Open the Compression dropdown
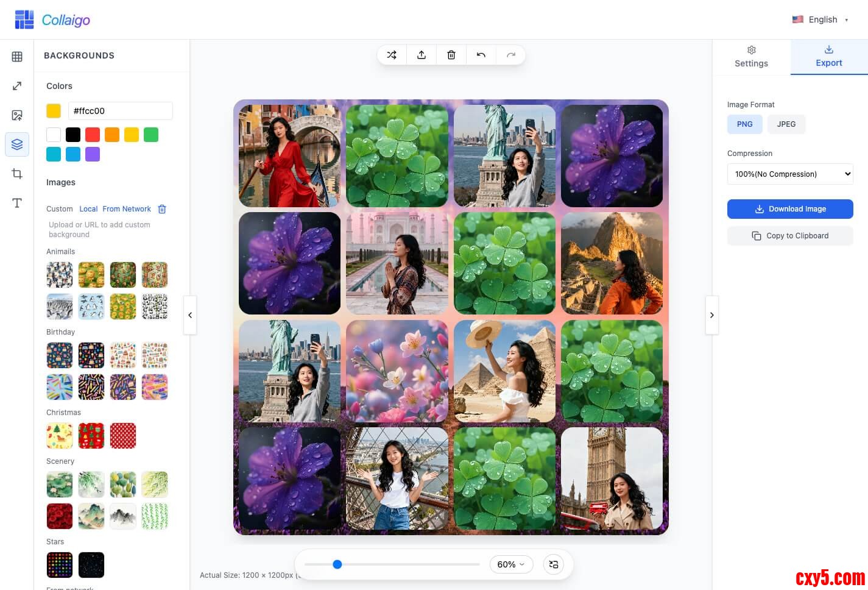Viewport: 868px width, 590px height. click(790, 174)
